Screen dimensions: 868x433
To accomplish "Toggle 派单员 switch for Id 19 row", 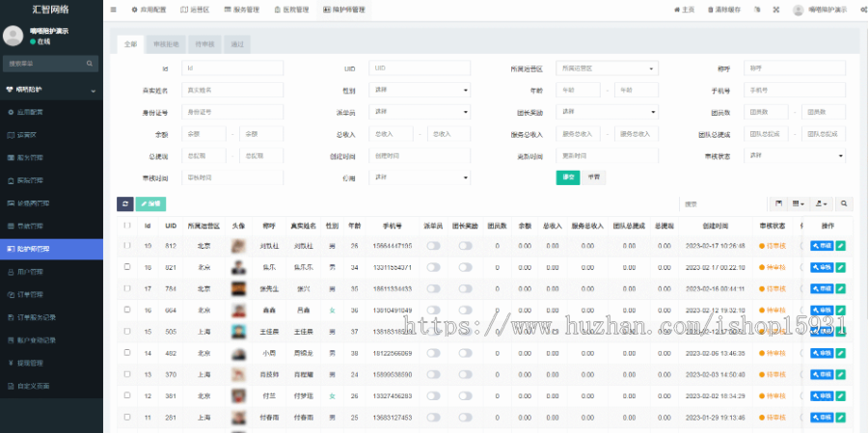I will tap(433, 245).
